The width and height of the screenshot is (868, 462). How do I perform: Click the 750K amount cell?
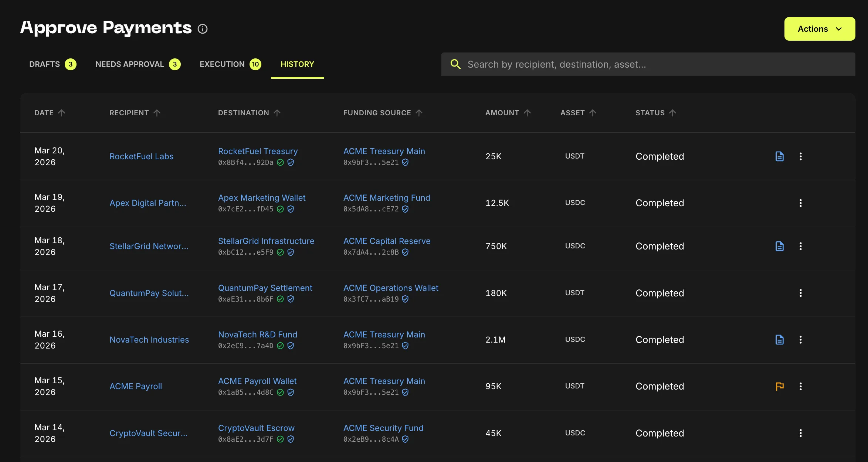[496, 246]
